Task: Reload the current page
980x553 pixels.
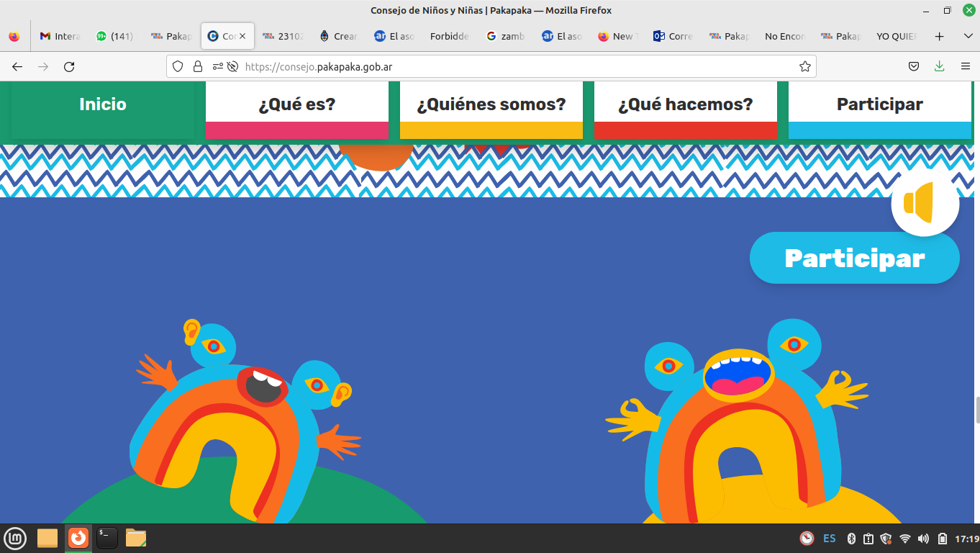Action: click(69, 66)
